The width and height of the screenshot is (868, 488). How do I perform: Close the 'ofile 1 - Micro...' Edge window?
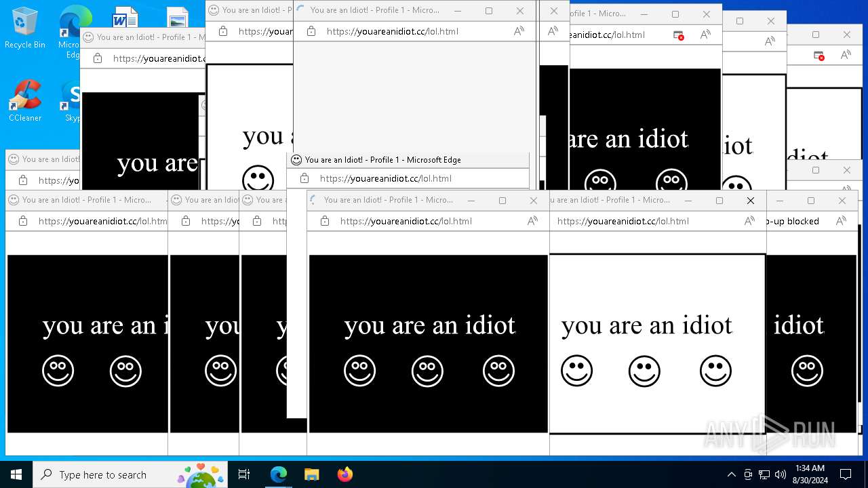pos(706,14)
